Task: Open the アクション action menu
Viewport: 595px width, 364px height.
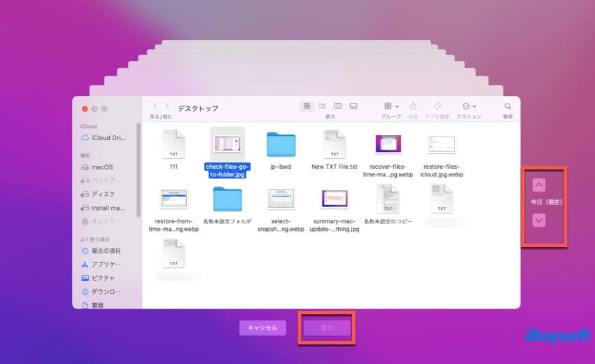Action: point(469,106)
